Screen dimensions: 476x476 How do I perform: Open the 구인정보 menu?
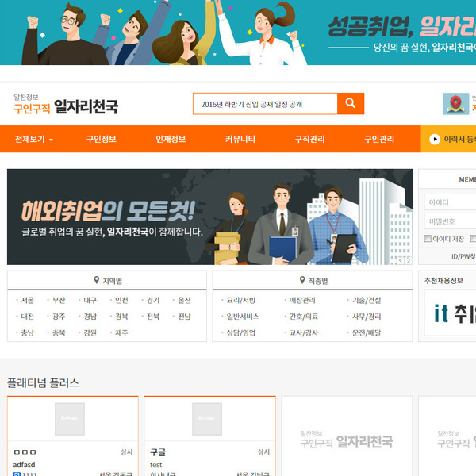coord(101,140)
